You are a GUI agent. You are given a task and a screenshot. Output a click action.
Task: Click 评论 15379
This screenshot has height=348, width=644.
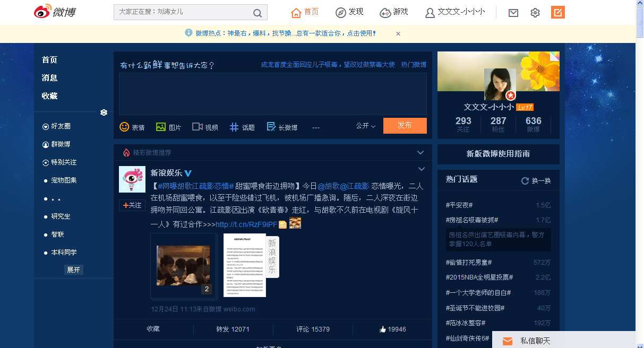point(313,329)
